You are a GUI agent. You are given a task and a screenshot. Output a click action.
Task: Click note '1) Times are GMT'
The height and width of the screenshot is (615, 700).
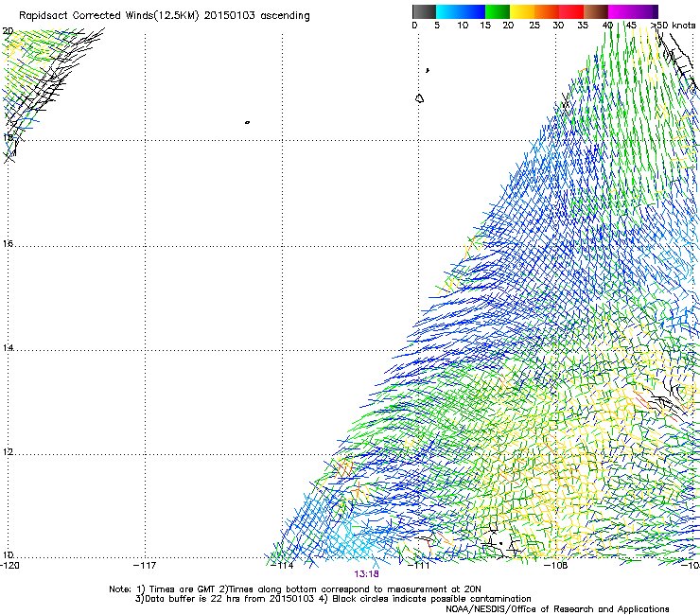tap(177, 589)
